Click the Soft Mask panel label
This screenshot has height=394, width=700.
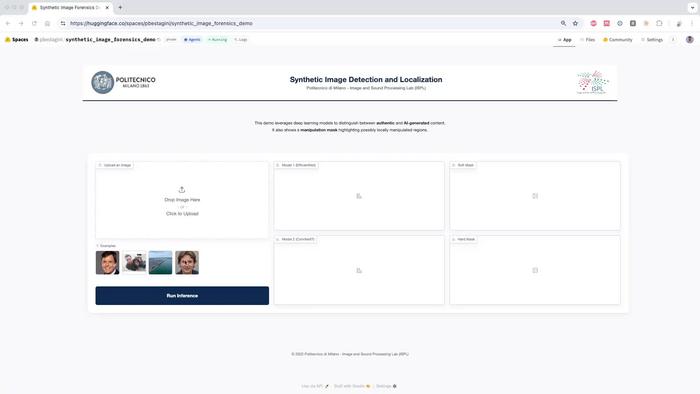(x=463, y=165)
